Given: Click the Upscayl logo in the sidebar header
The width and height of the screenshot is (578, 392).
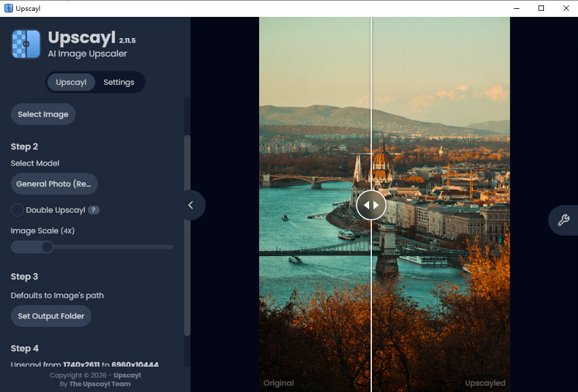Looking at the screenshot, I should (25, 43).
